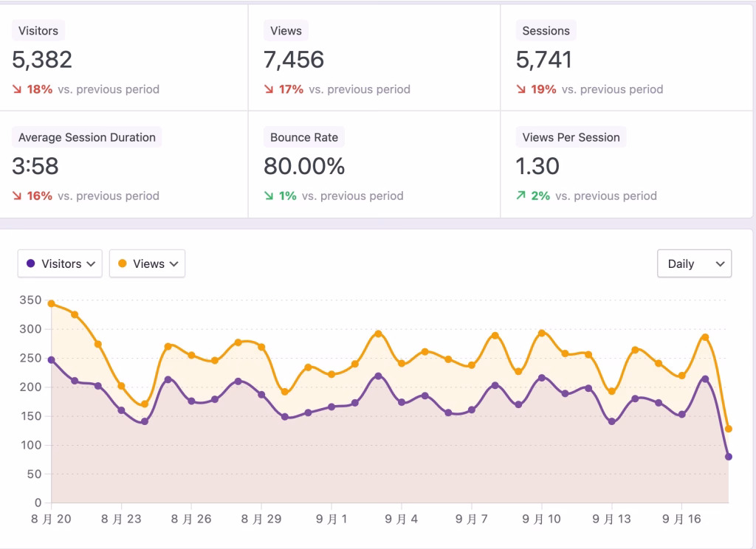Select the Sessions stat label

click(546, 31)
